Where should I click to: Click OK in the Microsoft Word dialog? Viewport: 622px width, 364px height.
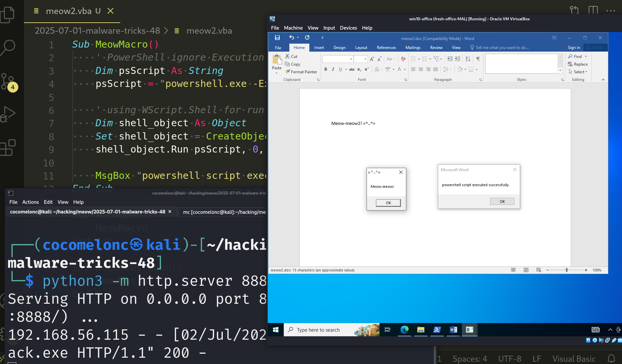(502, 201)
